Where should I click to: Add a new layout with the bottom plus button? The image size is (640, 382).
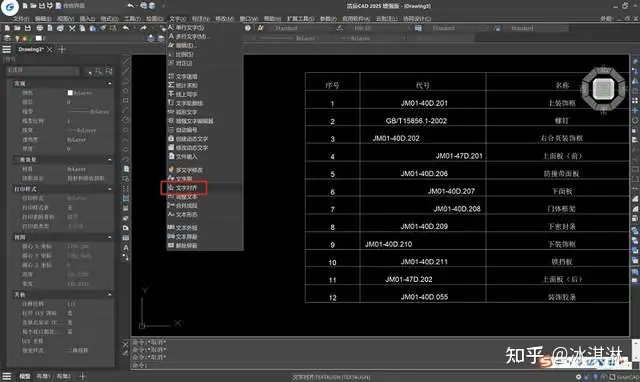point(82,376)
